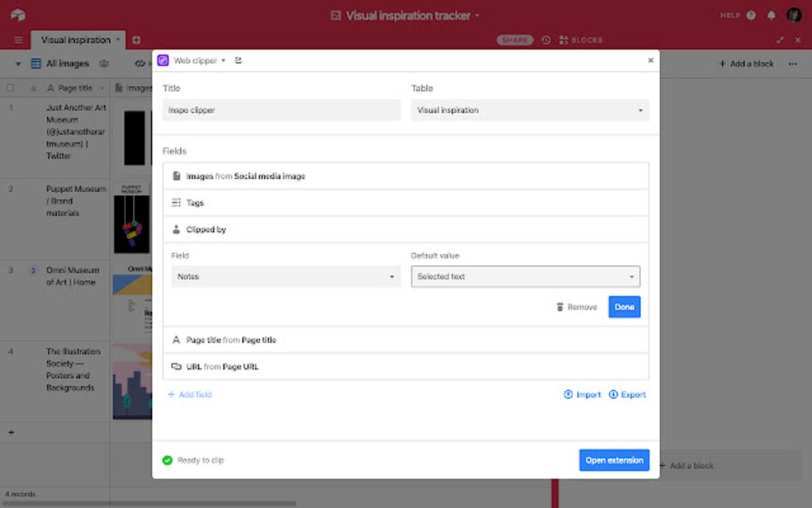Toggle the select-all checkbox in table header
Screen dimensions: 812x508
10,88
